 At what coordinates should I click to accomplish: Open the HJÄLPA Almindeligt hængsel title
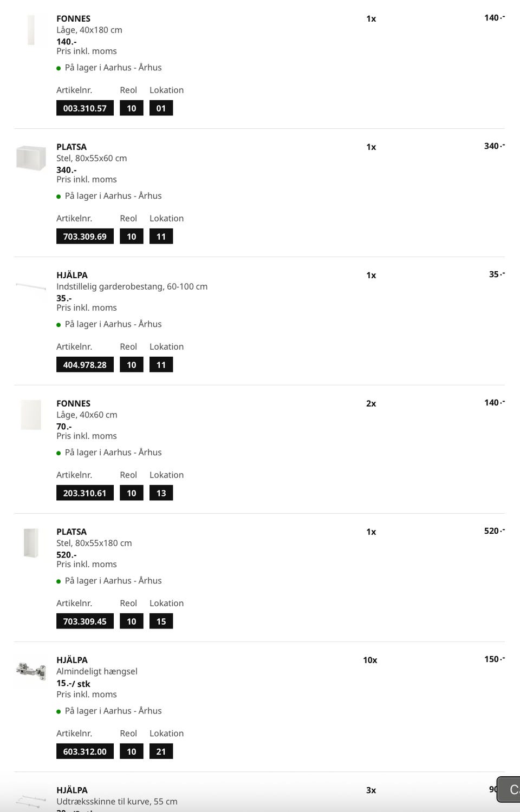(x=72, y=660)
